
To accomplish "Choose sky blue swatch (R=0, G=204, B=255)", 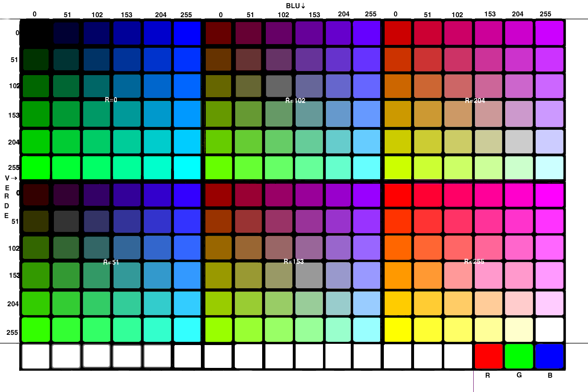I will (x=187, y=141).
